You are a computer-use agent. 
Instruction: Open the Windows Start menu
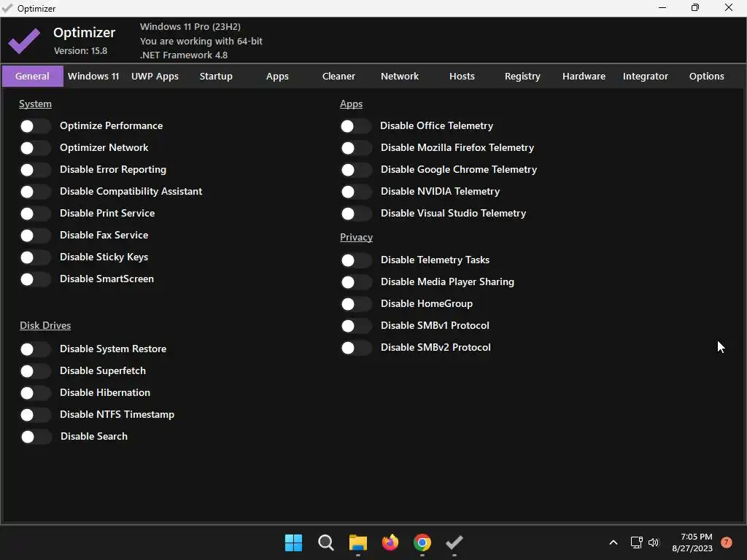tap(293, 542)
